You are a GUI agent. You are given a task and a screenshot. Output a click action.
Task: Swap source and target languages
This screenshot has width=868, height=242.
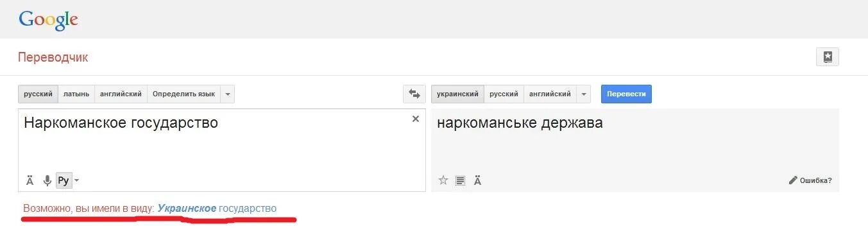tap(414, 94)
